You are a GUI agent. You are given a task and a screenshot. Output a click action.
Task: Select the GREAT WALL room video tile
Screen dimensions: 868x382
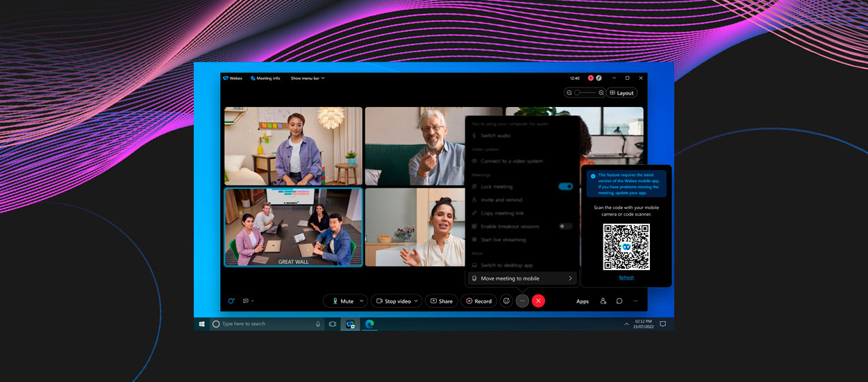(x=293, y=227)
